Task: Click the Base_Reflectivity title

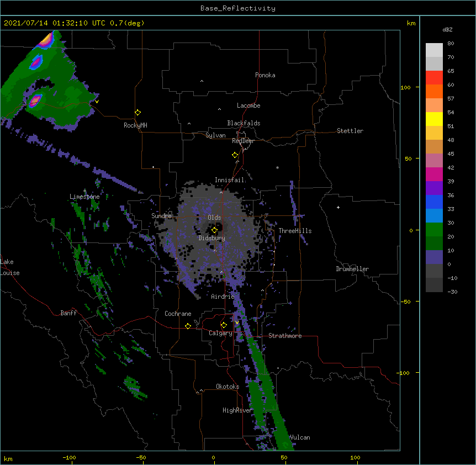Action: click(238, 8)
